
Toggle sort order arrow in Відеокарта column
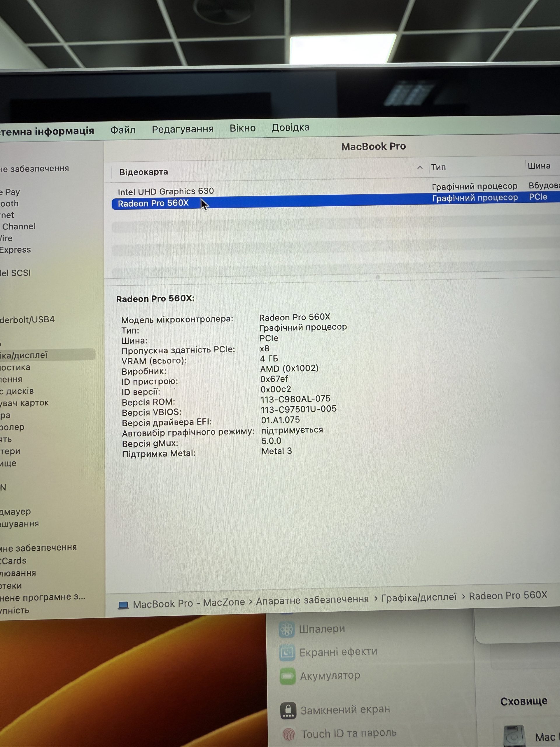[x=420, y=167]
